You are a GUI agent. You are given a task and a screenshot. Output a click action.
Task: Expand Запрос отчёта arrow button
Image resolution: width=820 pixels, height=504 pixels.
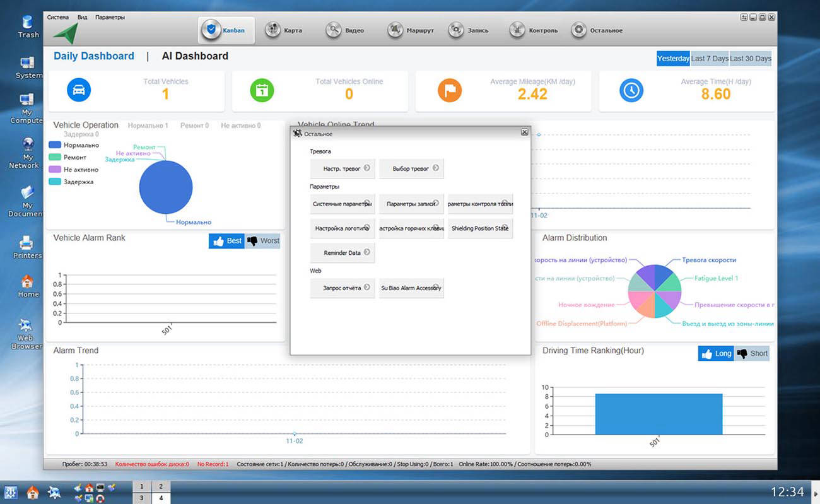click(x=367, y=288)
